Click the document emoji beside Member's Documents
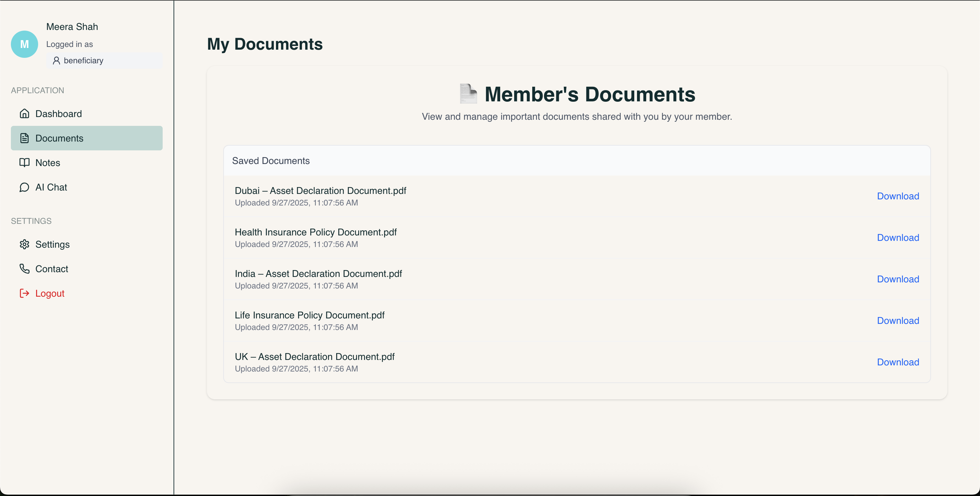Screen dimensions: 980x496 [468, 94]
